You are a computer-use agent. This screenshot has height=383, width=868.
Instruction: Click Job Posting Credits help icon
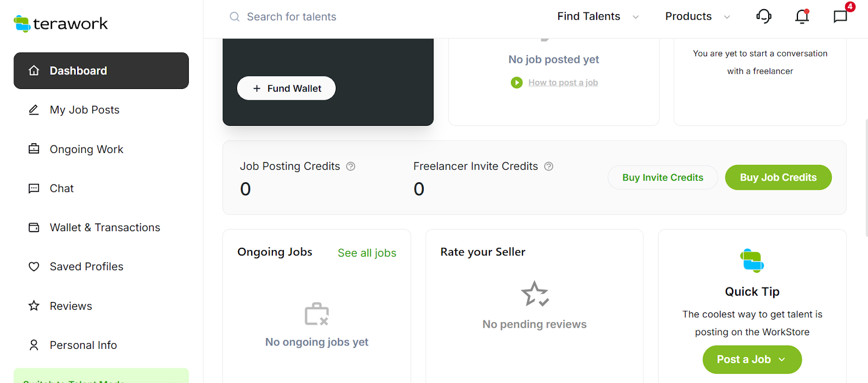(351, 167)
